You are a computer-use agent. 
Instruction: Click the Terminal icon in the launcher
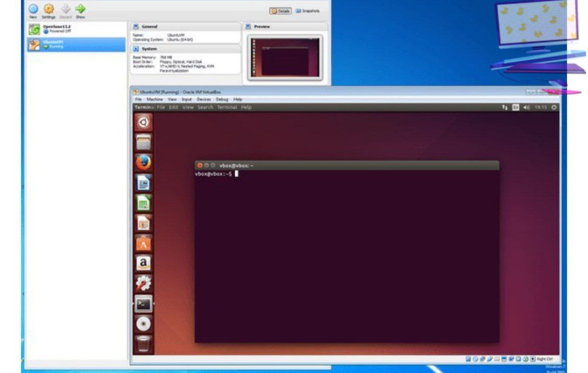(144, 304)
